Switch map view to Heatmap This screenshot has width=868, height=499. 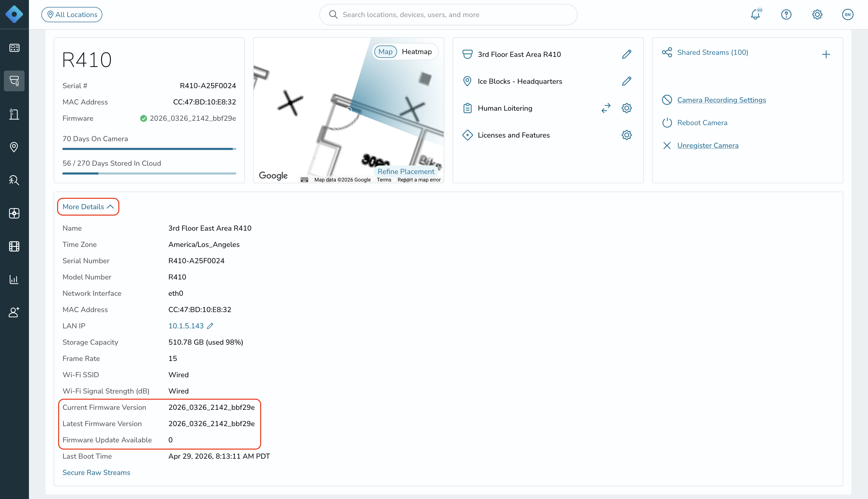coord(417,52)
